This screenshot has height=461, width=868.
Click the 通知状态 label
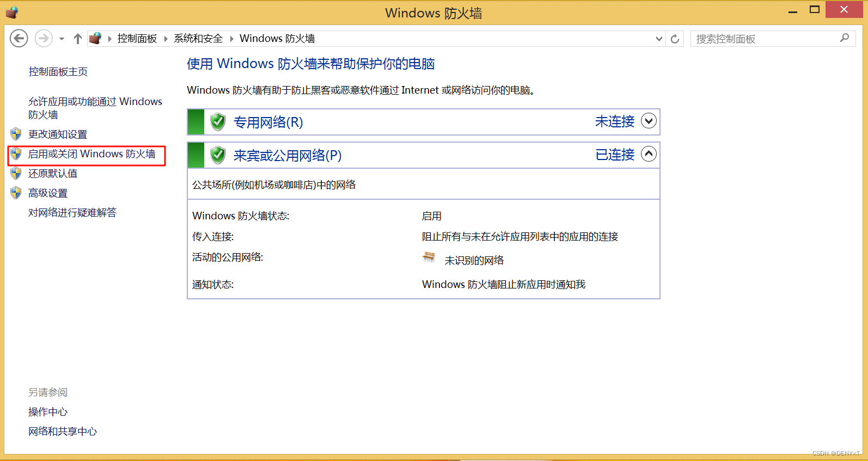point(213,285)
